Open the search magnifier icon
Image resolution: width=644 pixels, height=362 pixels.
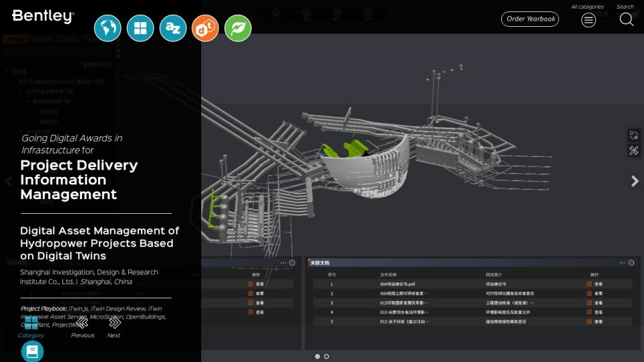click(626, 19)
